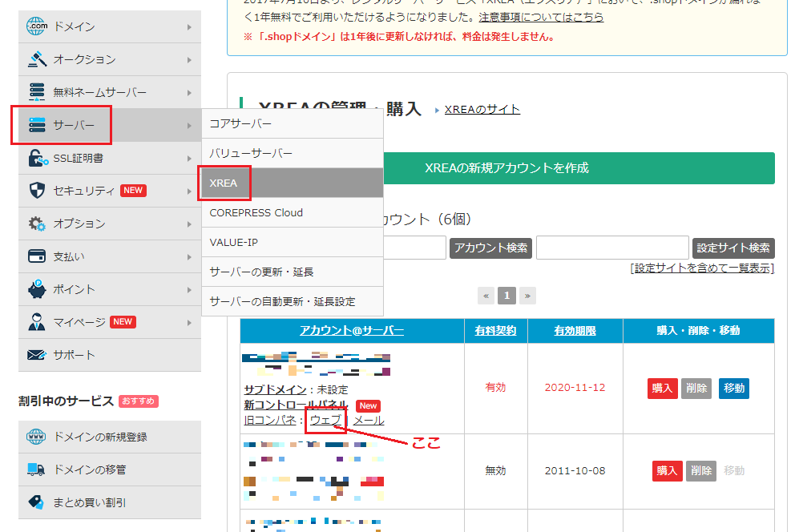Click the globe icon beside ドメインの新規登録

pyautogui.click(x=36, y=437)
